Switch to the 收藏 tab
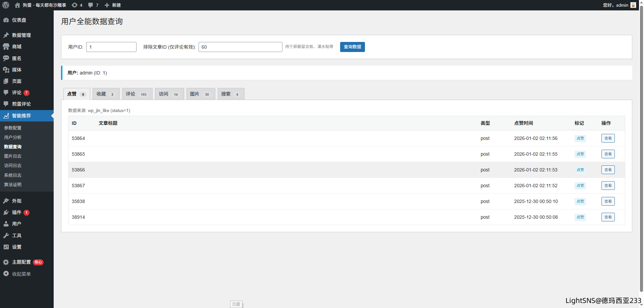The width and height of the screenshot is (644, 308). 106,94
